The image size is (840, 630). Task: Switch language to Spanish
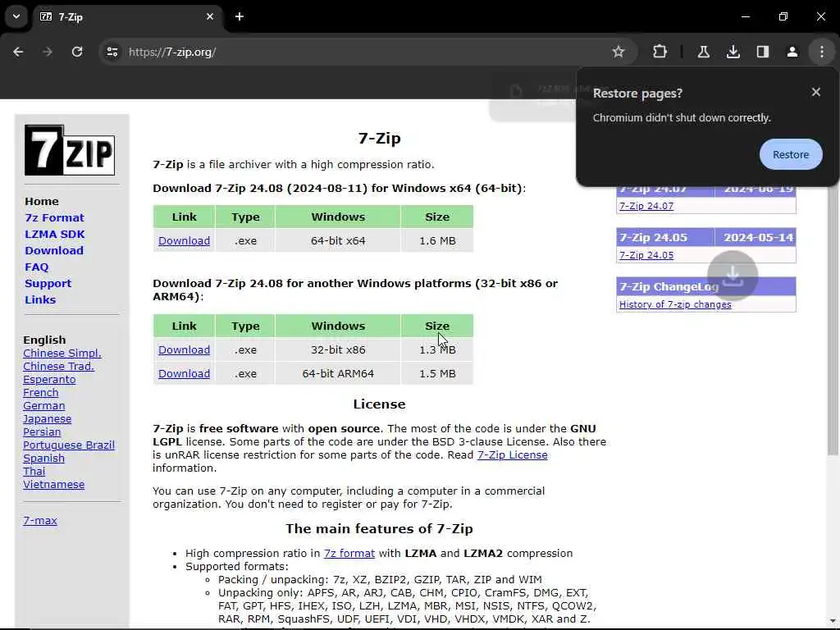coord(44,459)
